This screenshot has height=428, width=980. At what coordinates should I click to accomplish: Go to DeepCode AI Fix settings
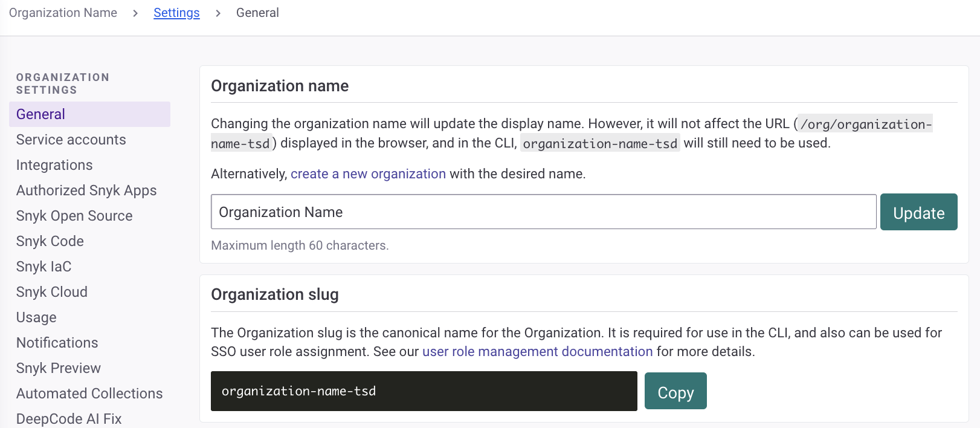(69, 418)
